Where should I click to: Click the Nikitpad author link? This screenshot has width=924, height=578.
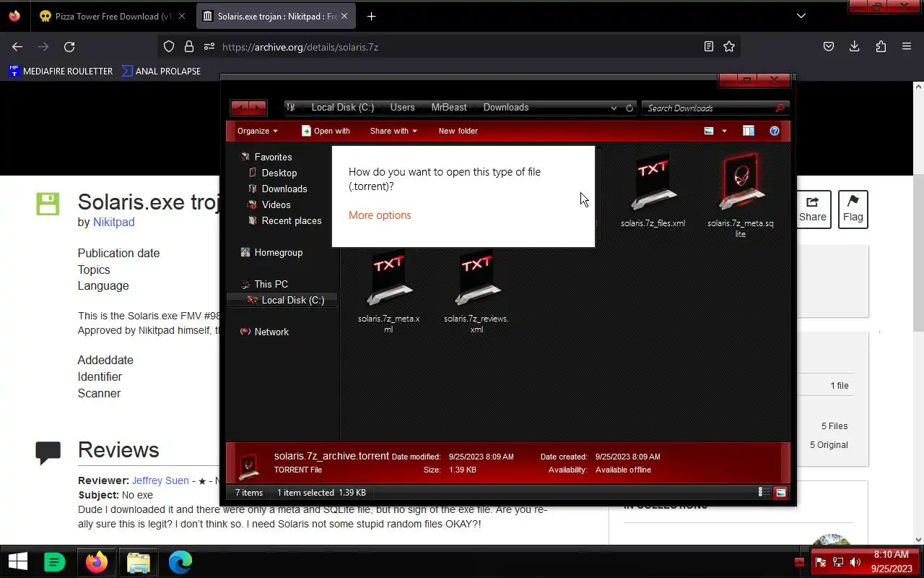pyautogui.click(x=113, y=222)
